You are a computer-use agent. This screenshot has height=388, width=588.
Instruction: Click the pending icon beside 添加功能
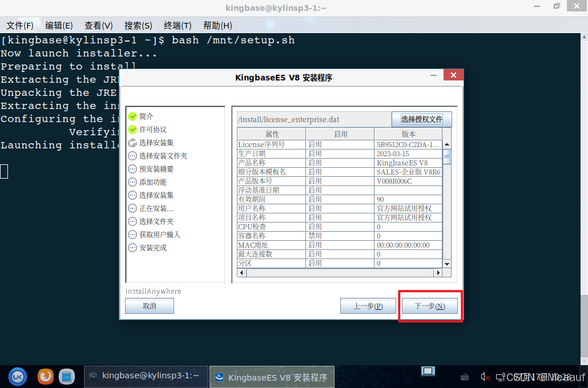coord(132,182)
